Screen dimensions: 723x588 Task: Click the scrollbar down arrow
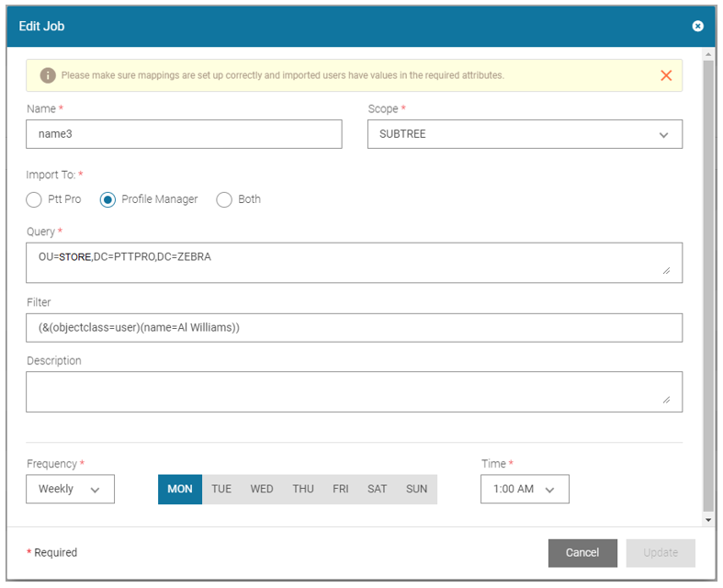(x=707, y=519)
